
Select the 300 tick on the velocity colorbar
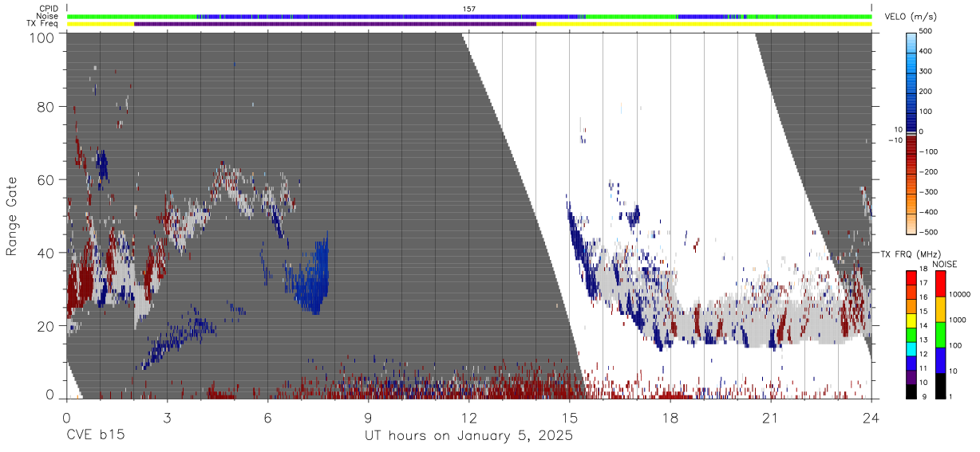[x=927, y=72]
